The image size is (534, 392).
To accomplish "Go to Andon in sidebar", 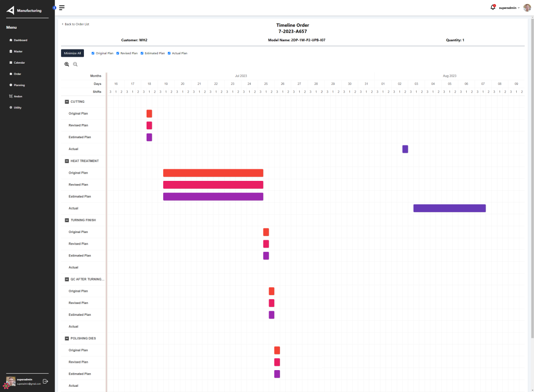I will pyautogui.click(x=18, y=96).
